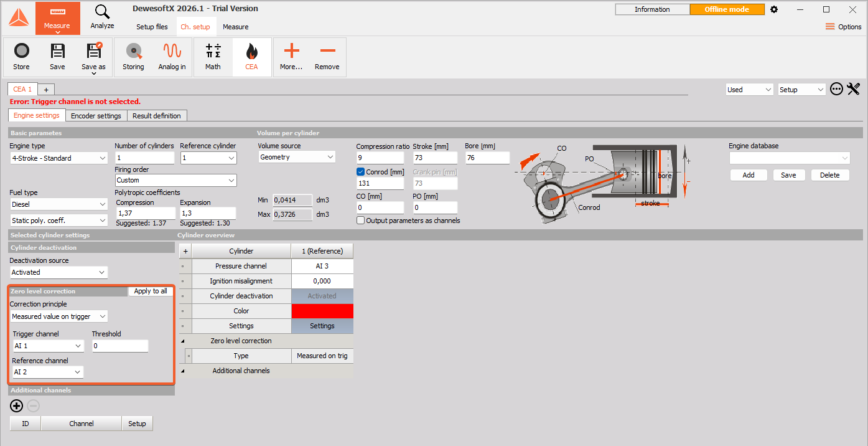Open the Firing order dropdown
Screen dimensions: 868x446
[175, 180]
